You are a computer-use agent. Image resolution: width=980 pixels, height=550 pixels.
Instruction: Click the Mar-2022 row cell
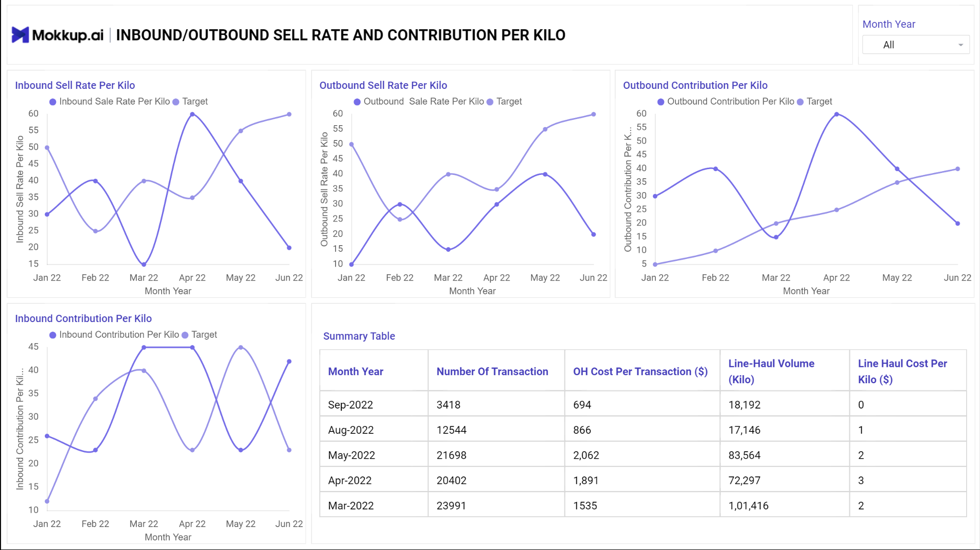tap(351, 506)
